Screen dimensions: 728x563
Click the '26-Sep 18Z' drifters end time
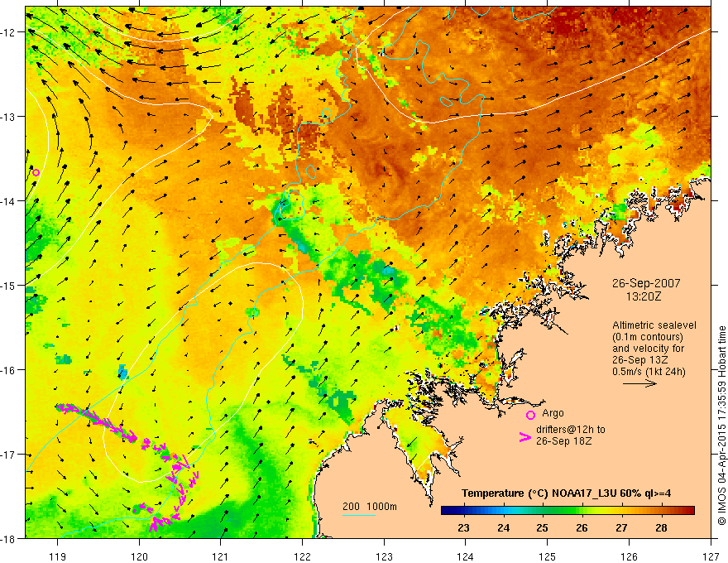[563, 440]
